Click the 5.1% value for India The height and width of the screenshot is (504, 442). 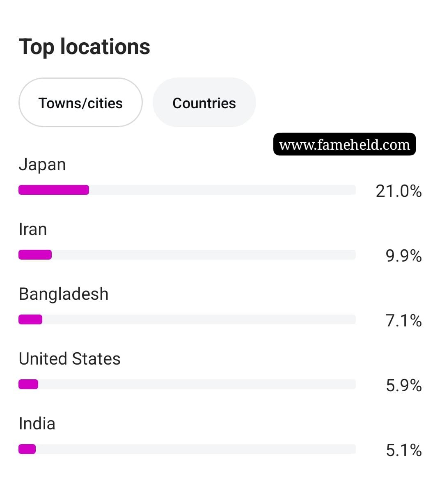403,450
